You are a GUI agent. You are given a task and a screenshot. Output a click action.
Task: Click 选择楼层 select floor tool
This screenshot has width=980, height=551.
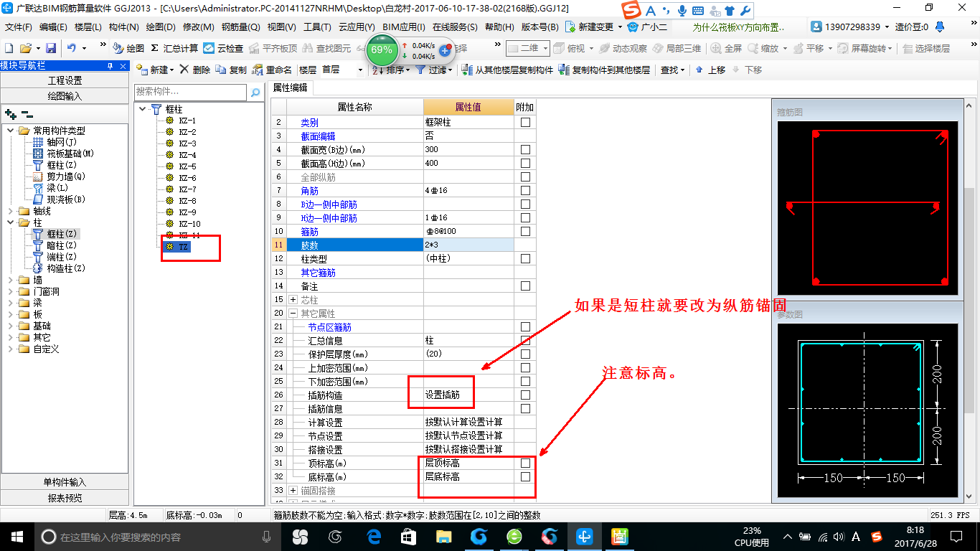[926, 48]
